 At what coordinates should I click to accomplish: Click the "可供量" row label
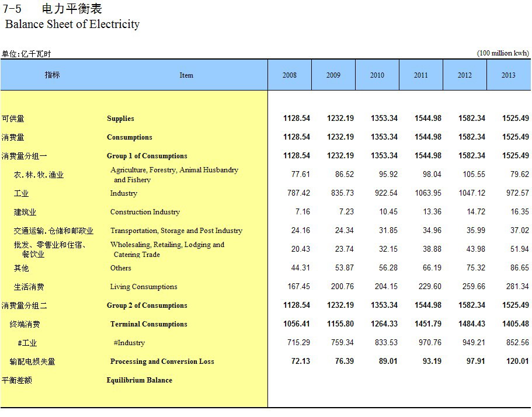pyautogui.click(x=13, y=119)
